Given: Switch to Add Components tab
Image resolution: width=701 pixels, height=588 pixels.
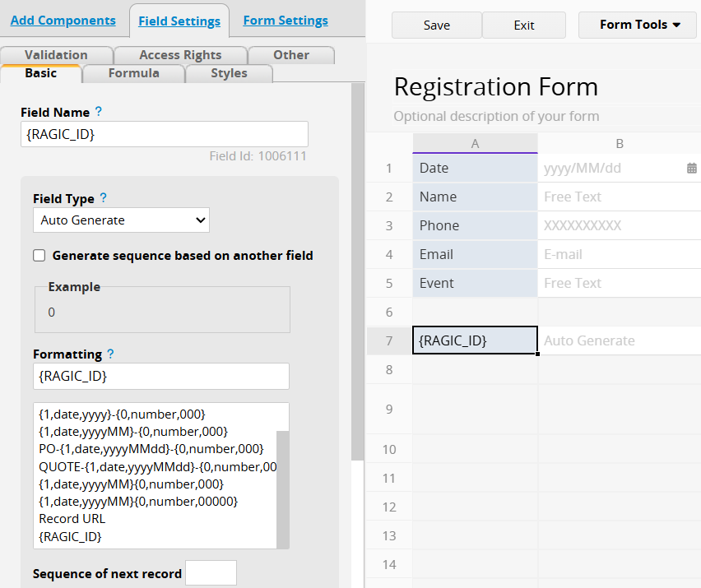Looking at the screenshot, I should [63, 21].
